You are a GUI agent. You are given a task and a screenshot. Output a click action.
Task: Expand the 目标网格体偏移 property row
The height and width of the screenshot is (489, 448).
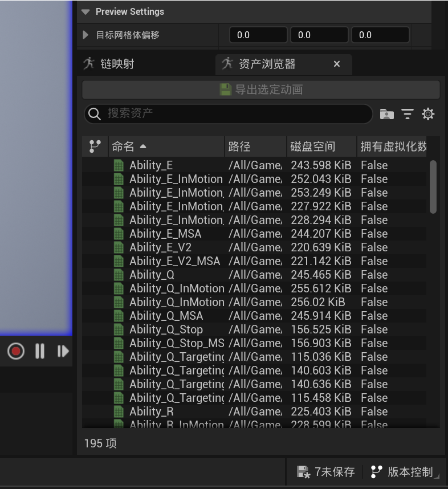[86, 35]
